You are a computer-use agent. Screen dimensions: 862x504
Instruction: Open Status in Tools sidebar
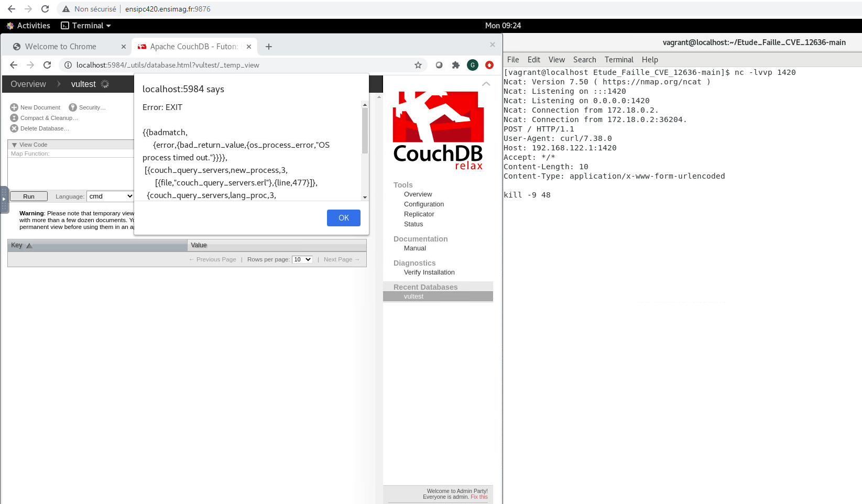(x=413, y=224)
